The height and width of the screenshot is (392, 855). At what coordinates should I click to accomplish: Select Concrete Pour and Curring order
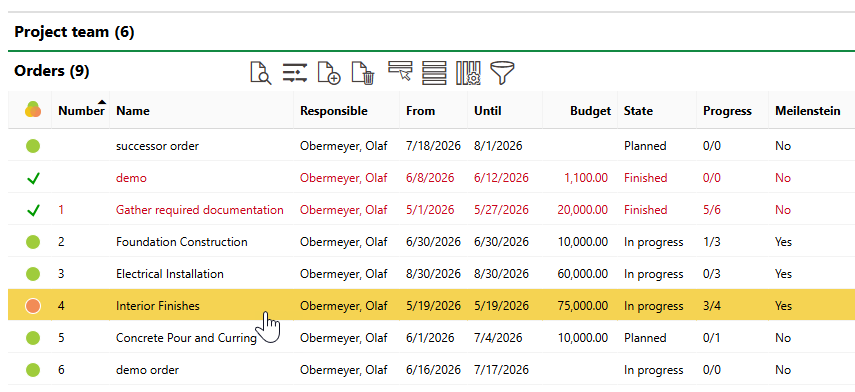click(186, 338)
